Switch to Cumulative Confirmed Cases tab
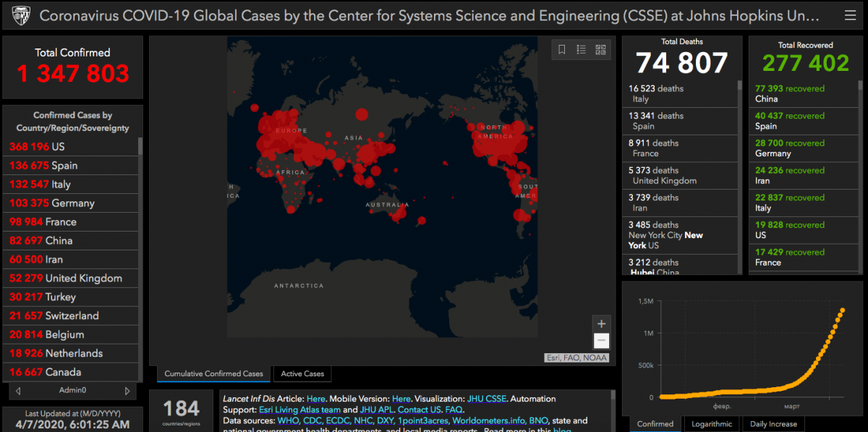 (x=214, y=374)
